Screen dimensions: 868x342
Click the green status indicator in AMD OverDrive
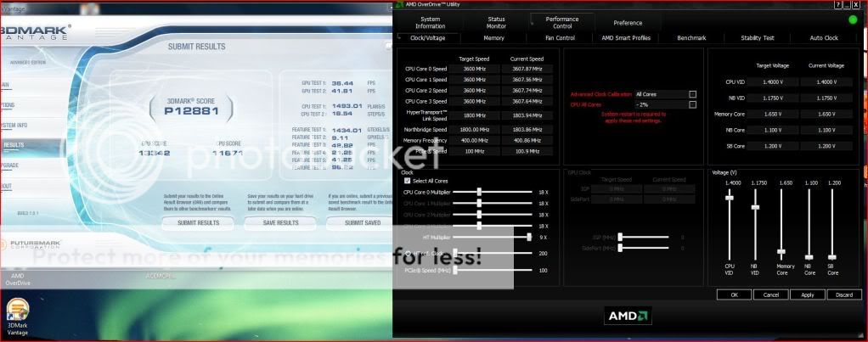[x=853, y=20]
